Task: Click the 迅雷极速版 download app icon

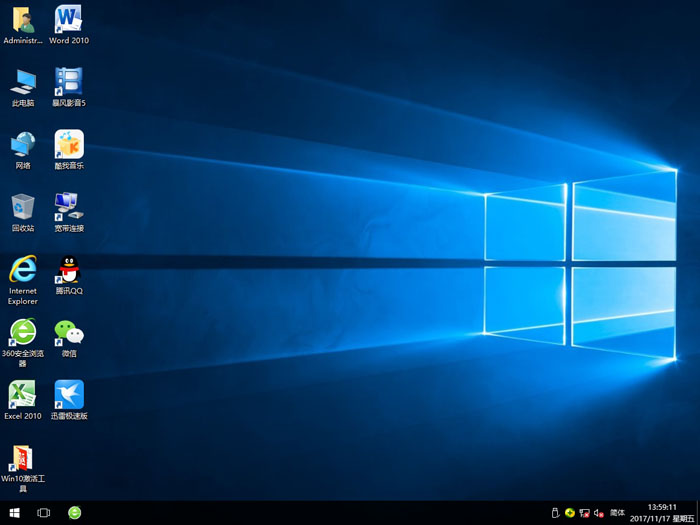Action: click(x=68, y=395)
